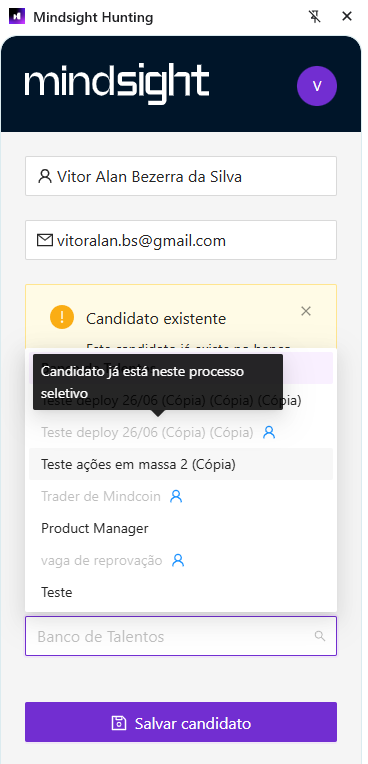Click person icon beside vaga de reprovação
This screenshot has width=368, height=764.
[x=178, y=561]
